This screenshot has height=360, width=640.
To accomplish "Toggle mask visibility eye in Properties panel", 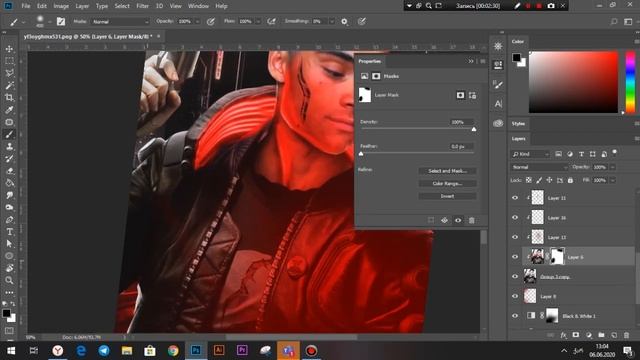I will 458,220.
